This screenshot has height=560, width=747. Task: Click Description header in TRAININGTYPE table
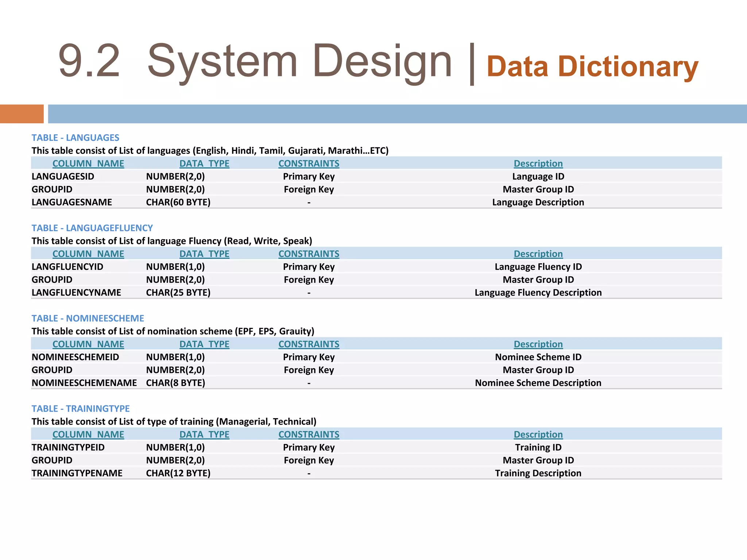click(538, 435)
